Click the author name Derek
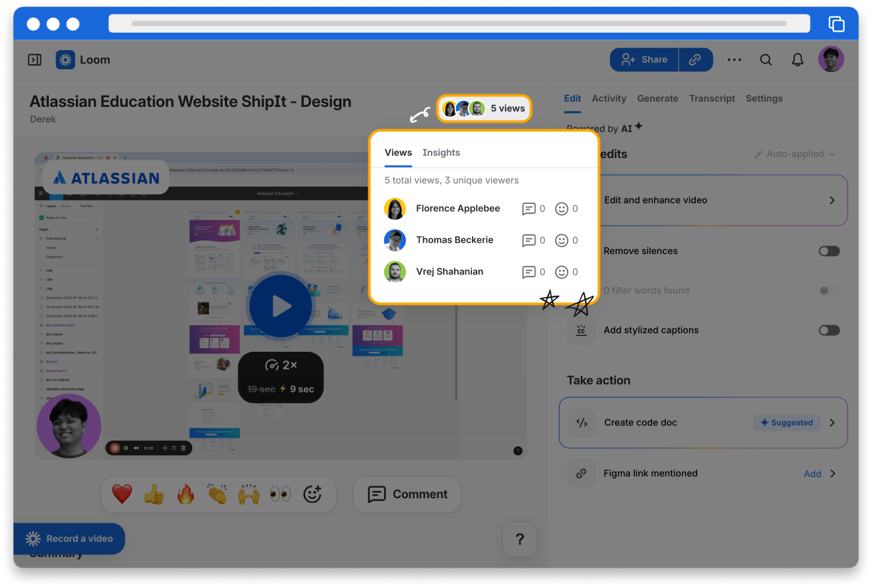The width and height of the screenshot is (872, 588). coord(43,119)
